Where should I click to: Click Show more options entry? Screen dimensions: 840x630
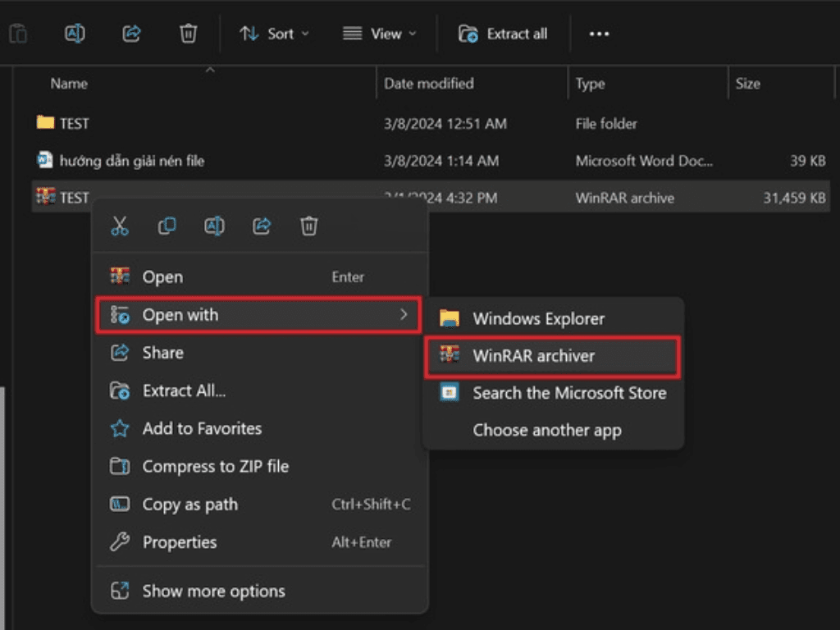pos(213,591)
